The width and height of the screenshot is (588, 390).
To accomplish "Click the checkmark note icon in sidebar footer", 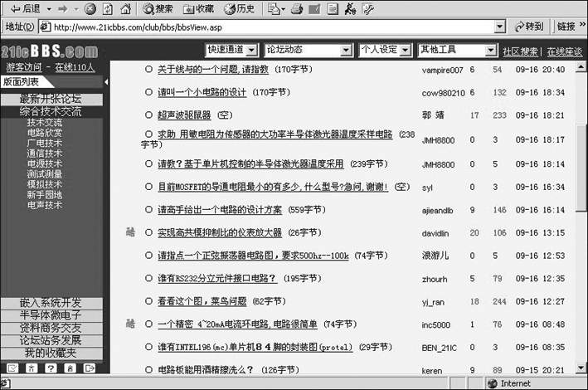I will [x=12, y=368].
